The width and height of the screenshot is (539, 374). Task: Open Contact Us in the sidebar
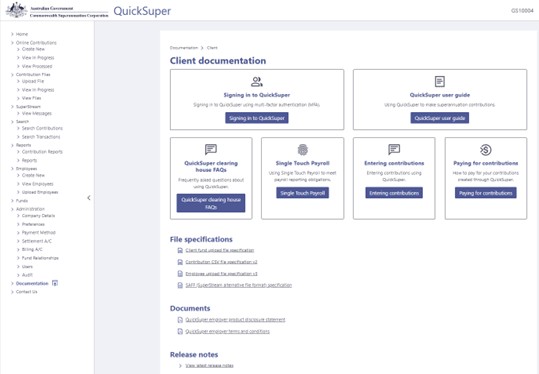(26, 292)
